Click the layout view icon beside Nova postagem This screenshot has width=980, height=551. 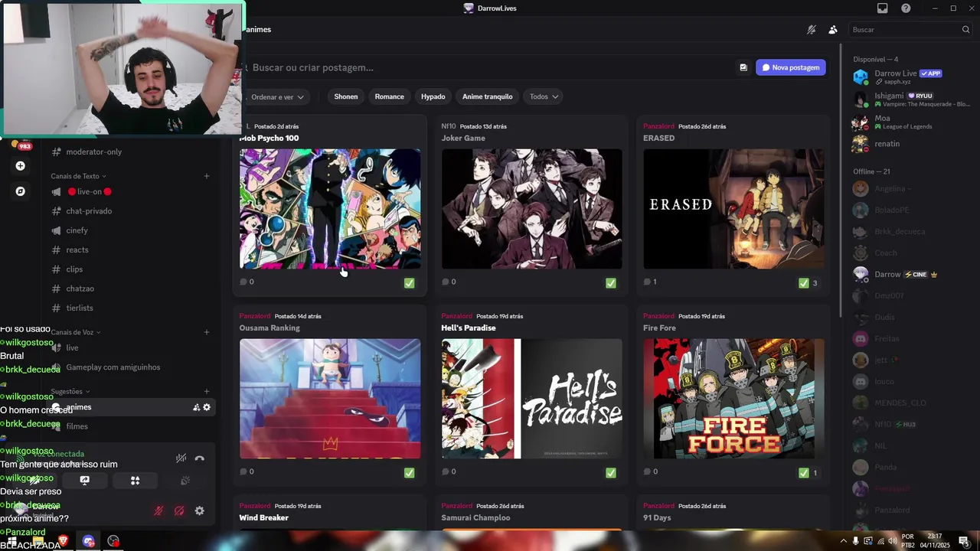pyautogui.click(x=743, y=67)
